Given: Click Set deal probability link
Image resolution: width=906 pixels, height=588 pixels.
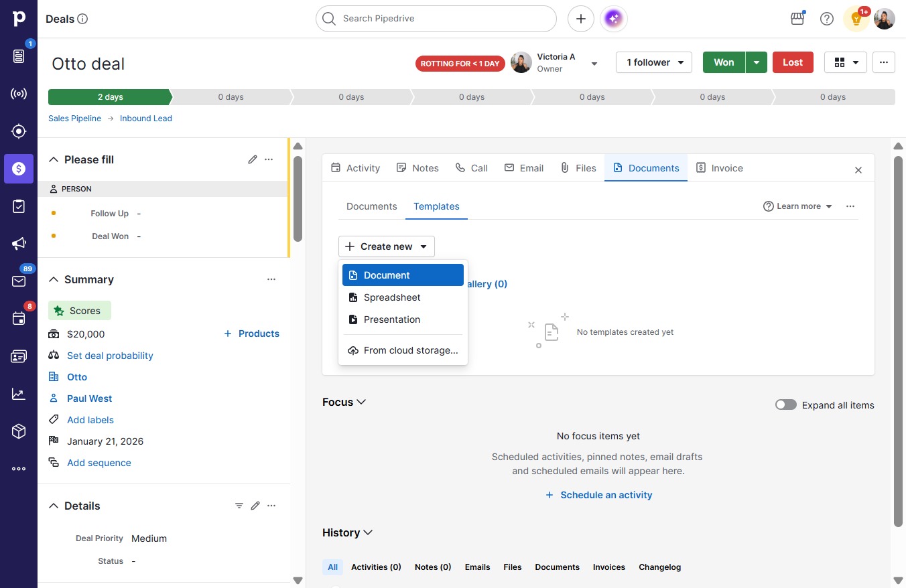Looking at the screenshot, I should coord(110,356).
